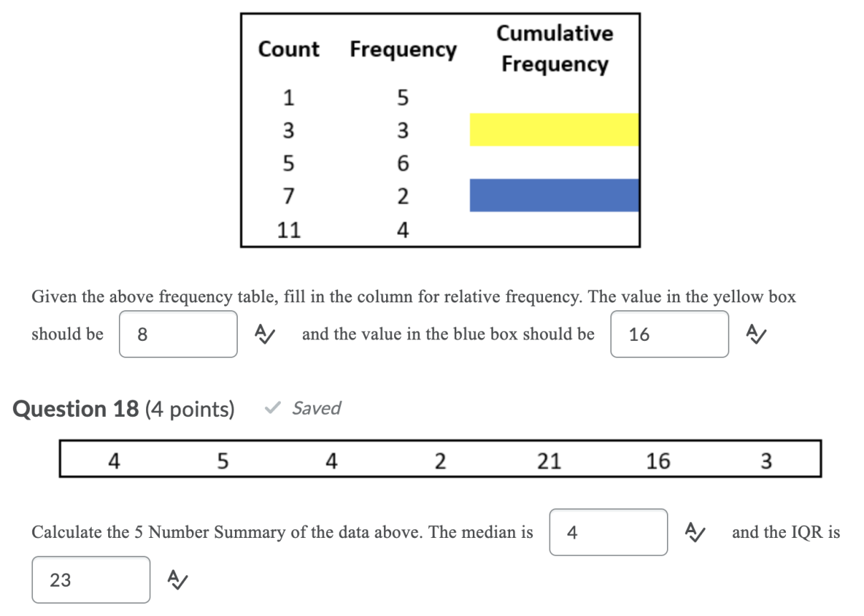Viewport: 864px width, 616px height.
Task: Click the Cumulative Frequency column header
Action: click(555, 48)
